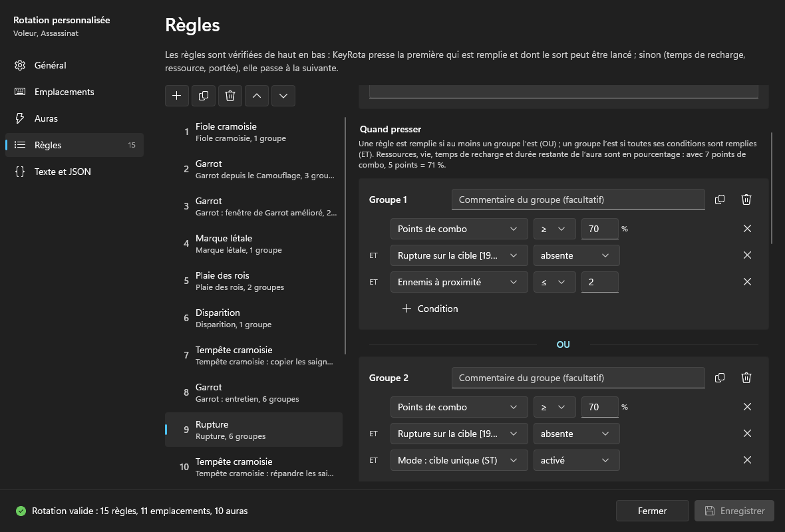Select rule 5 Plaie des rois
Screen dimensions: 785x532
[x=254, y=281]
